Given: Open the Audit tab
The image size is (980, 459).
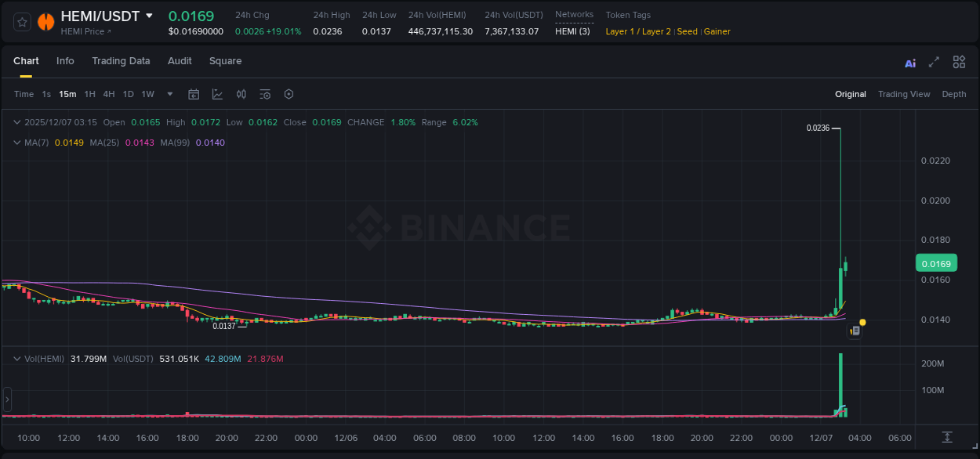Looking at the screenshot, I should click(180, 61).
